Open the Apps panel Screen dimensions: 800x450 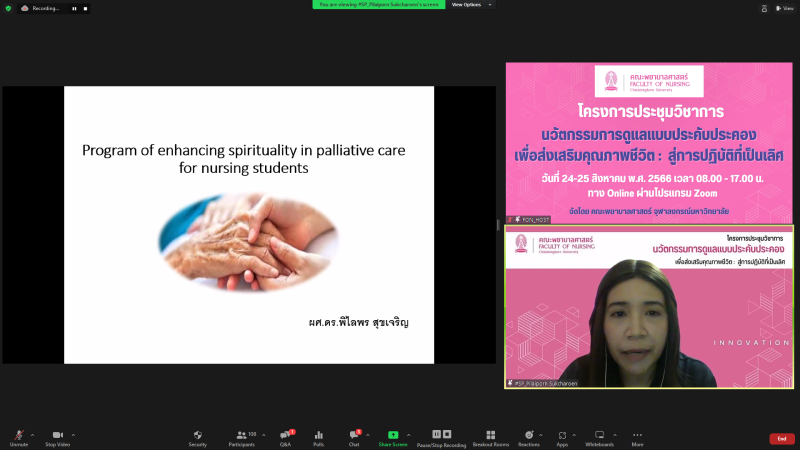(x=562, y=436)
